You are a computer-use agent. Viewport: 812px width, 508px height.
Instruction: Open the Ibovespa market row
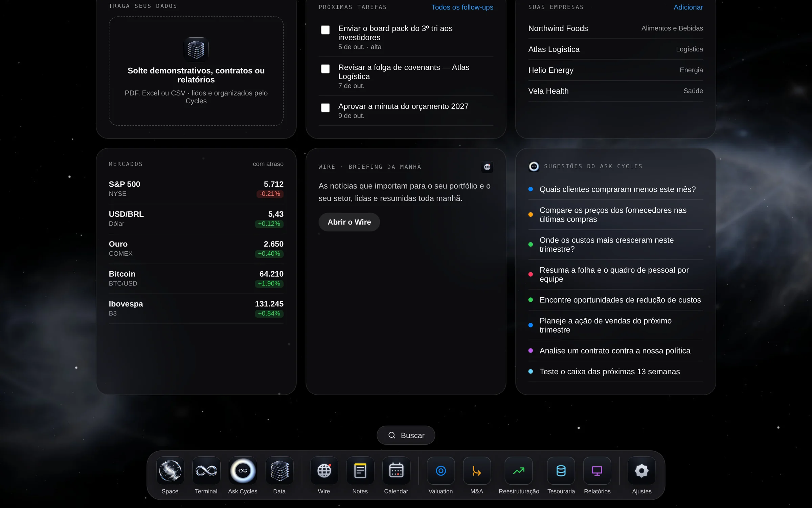[x=196, y=309]
